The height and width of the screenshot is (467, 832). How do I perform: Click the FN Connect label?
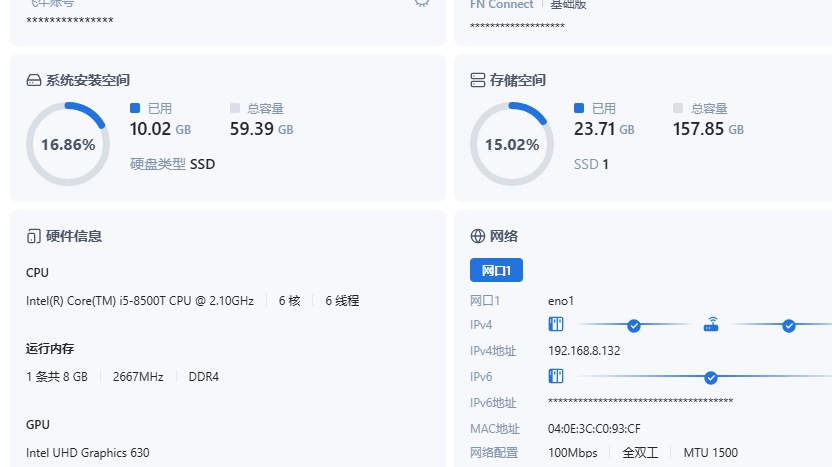[x=501, y=4]
